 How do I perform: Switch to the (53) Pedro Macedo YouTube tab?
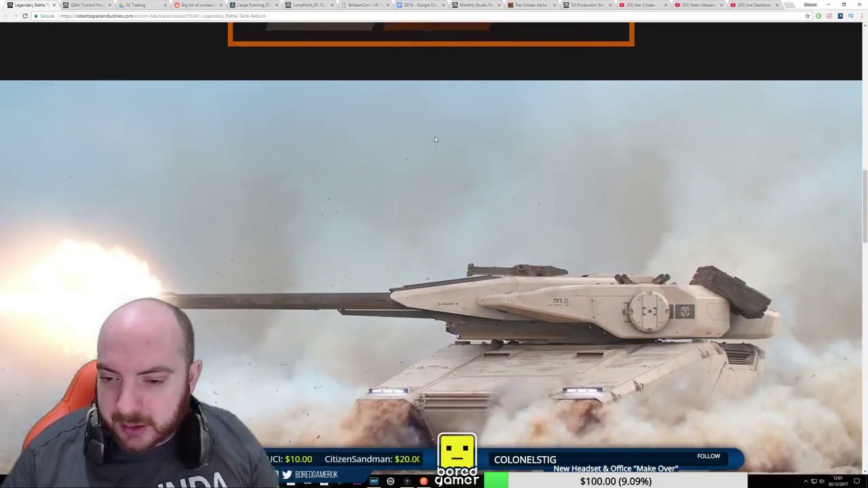tap(698, 5)
